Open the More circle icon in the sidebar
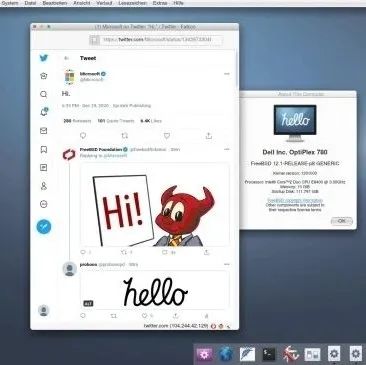This screenshot has height=365, width=366. click(44, 204)
